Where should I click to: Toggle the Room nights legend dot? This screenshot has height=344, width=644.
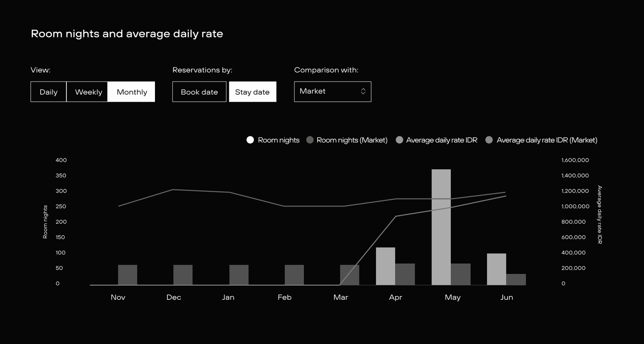coord(250,140)
